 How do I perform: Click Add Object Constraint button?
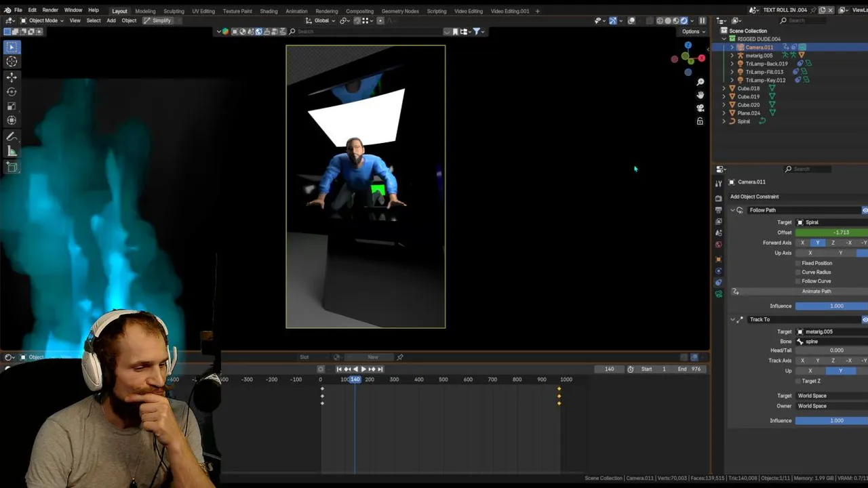pyautogui.click(x=799, y=197)
